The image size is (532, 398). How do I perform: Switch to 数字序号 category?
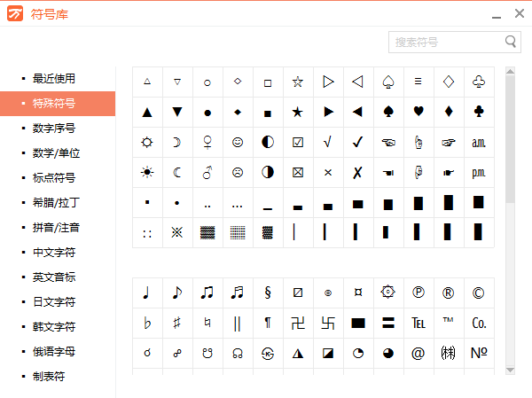[54, 128]
